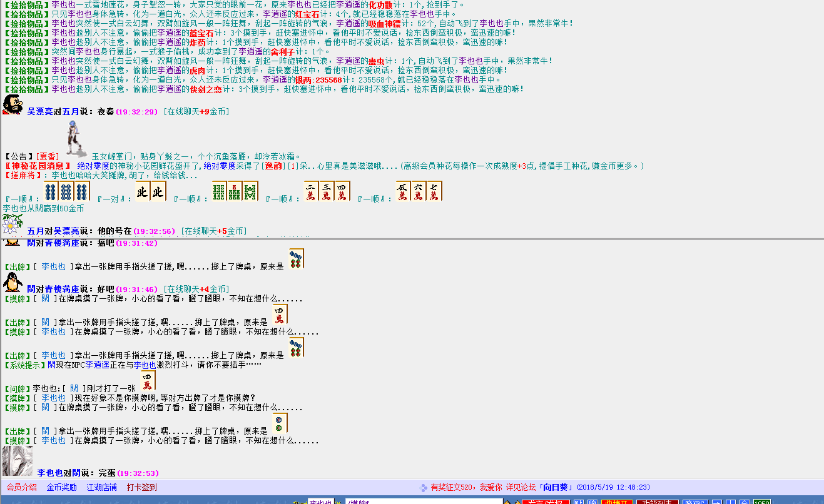
Task: Click the 在线聊天+4金币 reward text
Action: point(196,290)
